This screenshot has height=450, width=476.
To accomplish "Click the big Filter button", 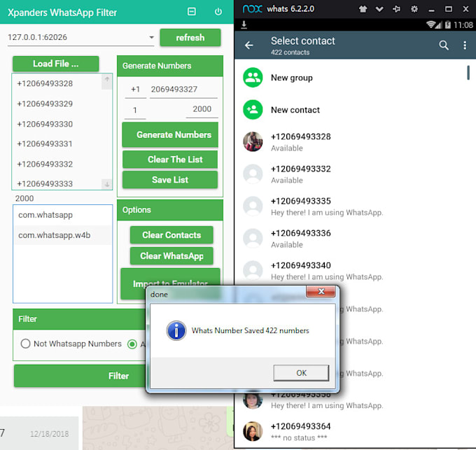I will coord(80,376).
